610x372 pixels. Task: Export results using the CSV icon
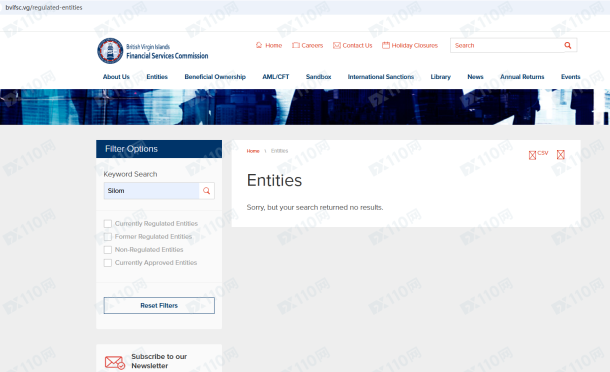pyautogui.click(x=538, y=154)
